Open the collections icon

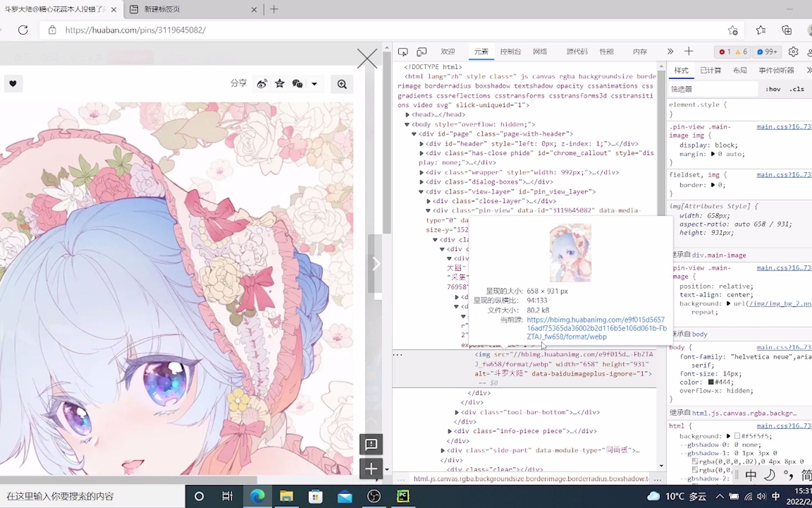click(786, 30)
